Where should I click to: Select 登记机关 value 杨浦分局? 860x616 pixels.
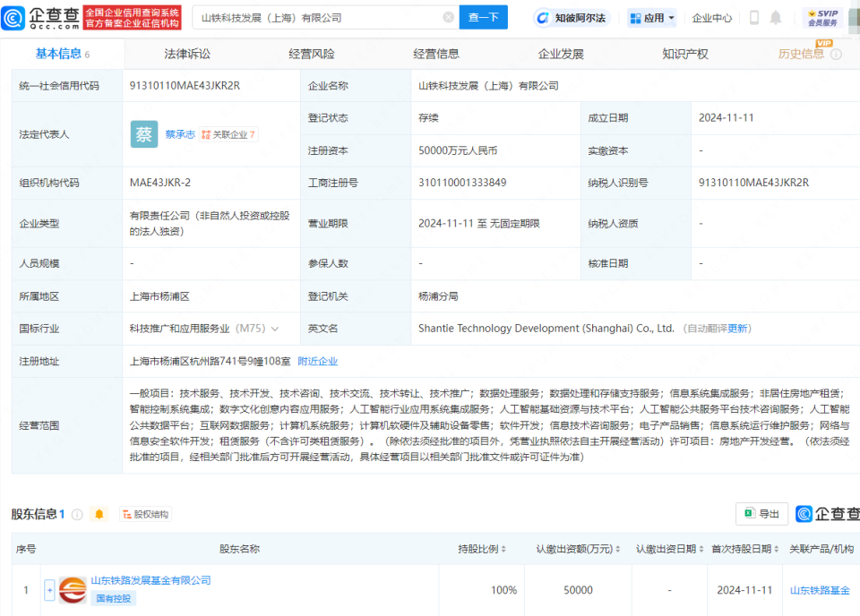pyautogui.click(x=438, y=296)
